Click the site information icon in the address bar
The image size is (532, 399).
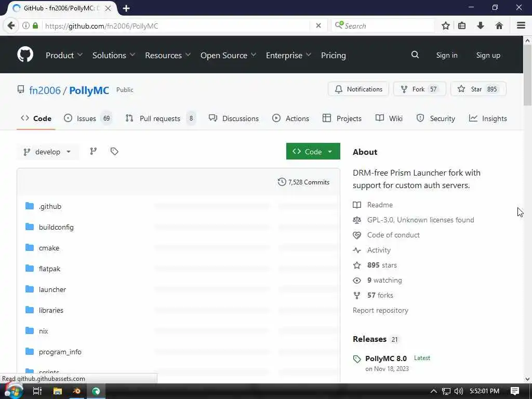(x=26, y=26)
